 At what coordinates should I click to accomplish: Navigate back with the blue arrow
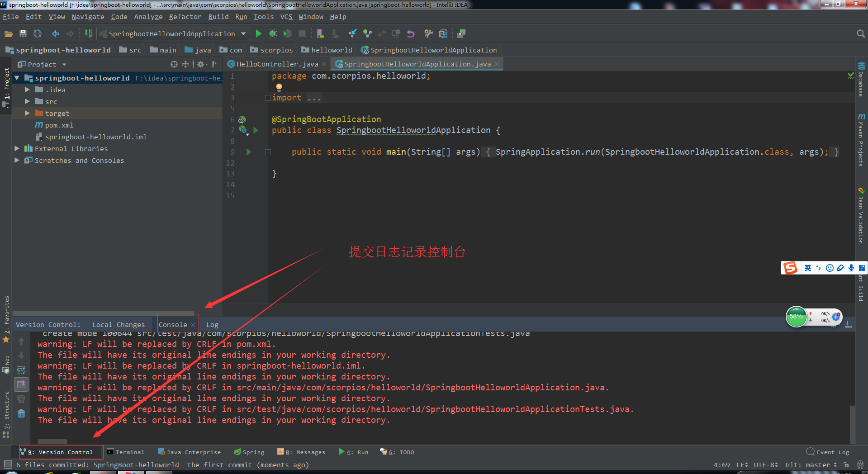click(56, 33)
